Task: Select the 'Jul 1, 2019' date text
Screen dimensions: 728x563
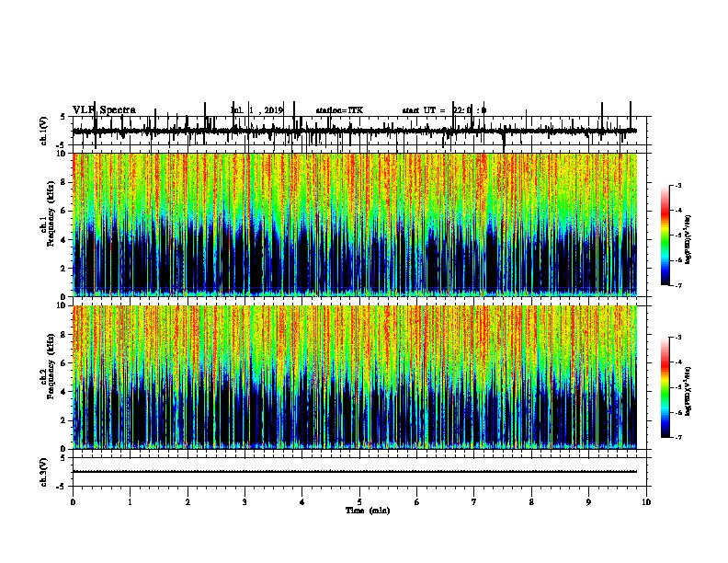Action: [256, 110]
